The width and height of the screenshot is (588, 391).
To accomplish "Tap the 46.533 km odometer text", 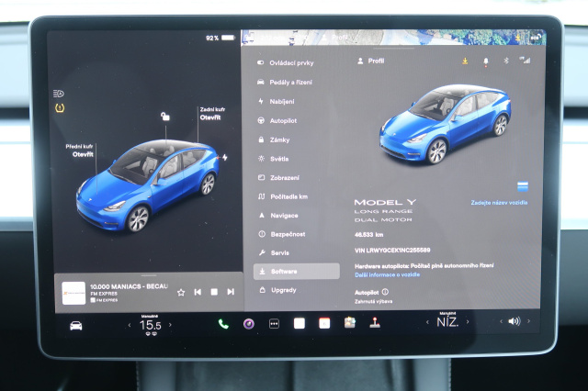I will (369, 235).
